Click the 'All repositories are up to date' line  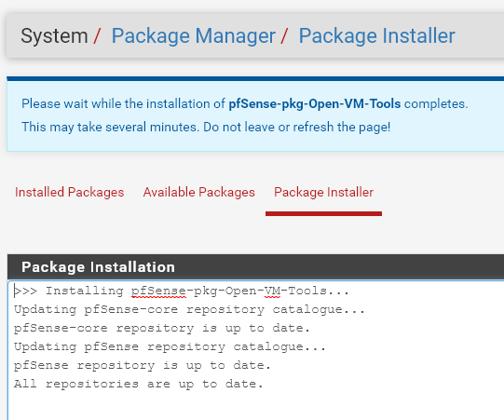click(x=139, y=384)
